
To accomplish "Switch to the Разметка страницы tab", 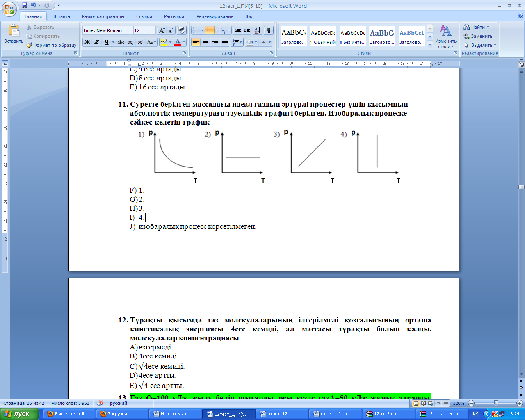I will click(x=103, y=16).
